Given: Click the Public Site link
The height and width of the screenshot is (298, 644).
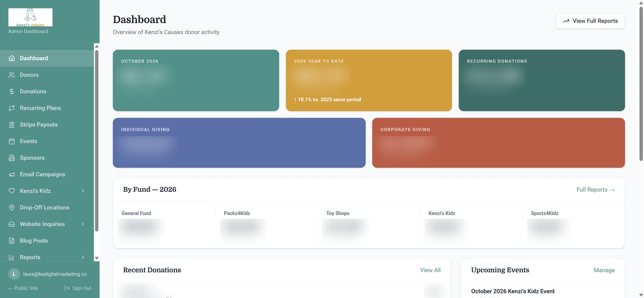Looking at the screenshot, I should click(23, 288).
